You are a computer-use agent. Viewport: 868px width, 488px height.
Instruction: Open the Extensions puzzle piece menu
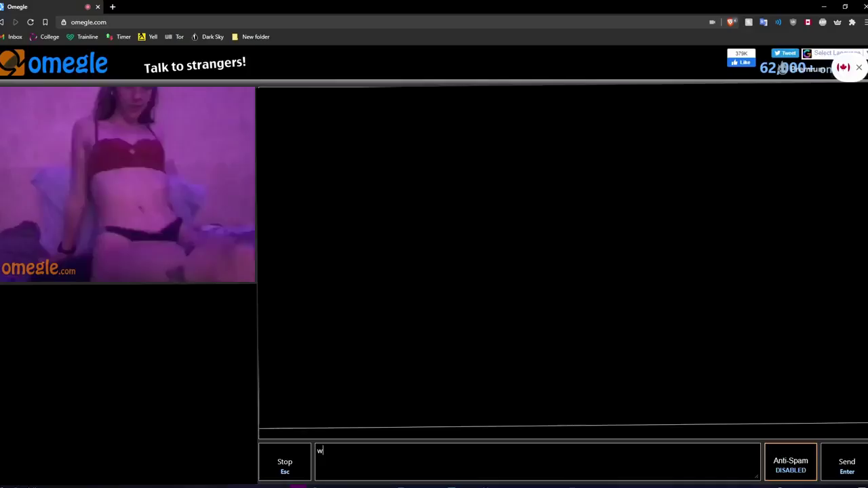click(852, 22)
